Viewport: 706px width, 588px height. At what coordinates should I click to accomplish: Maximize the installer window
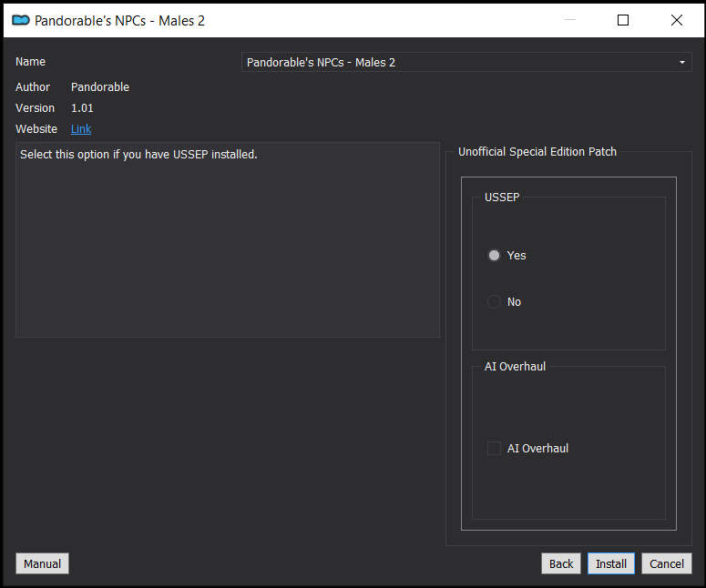click(x=623, y=20)
